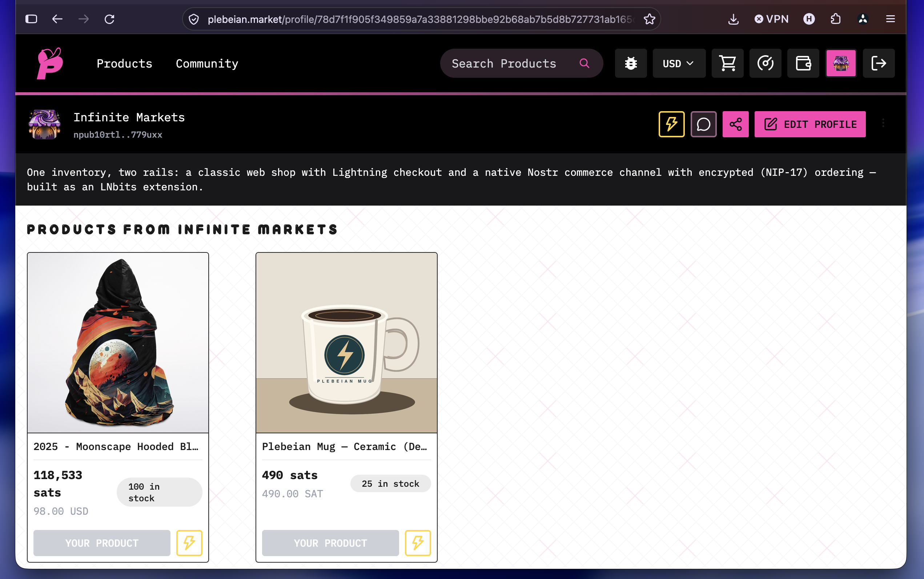Screen dimensions: 924x579
Task: Click the 490 sats price
Action: point(290,475)
